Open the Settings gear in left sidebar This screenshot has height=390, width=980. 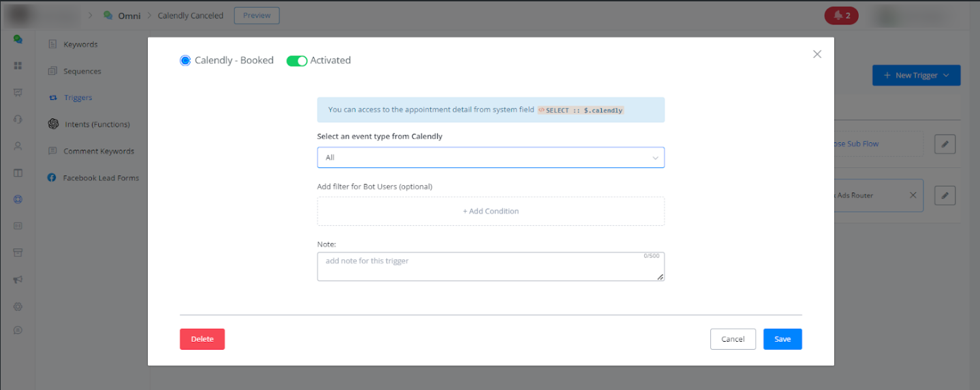[x=18, y=306]
